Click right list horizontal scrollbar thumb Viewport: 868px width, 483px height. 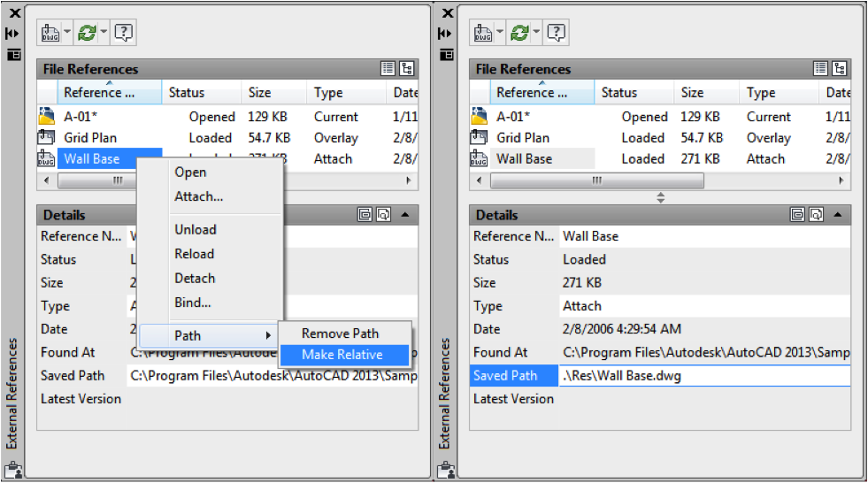[597, 180]
